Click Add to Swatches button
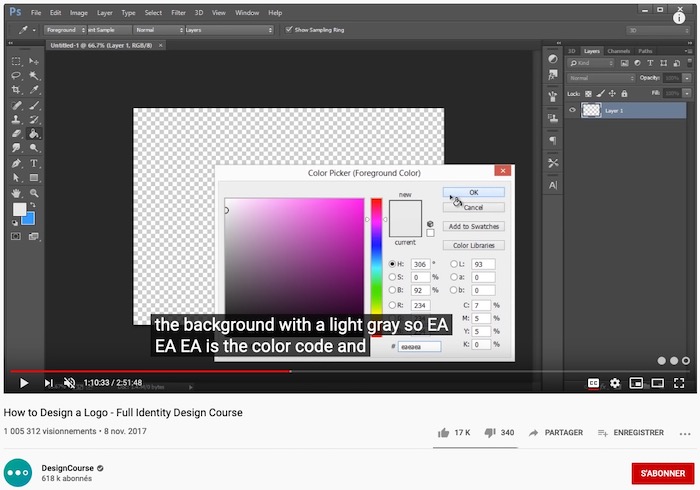Viewport: 700px width, 490px height. tap(474, 226)
